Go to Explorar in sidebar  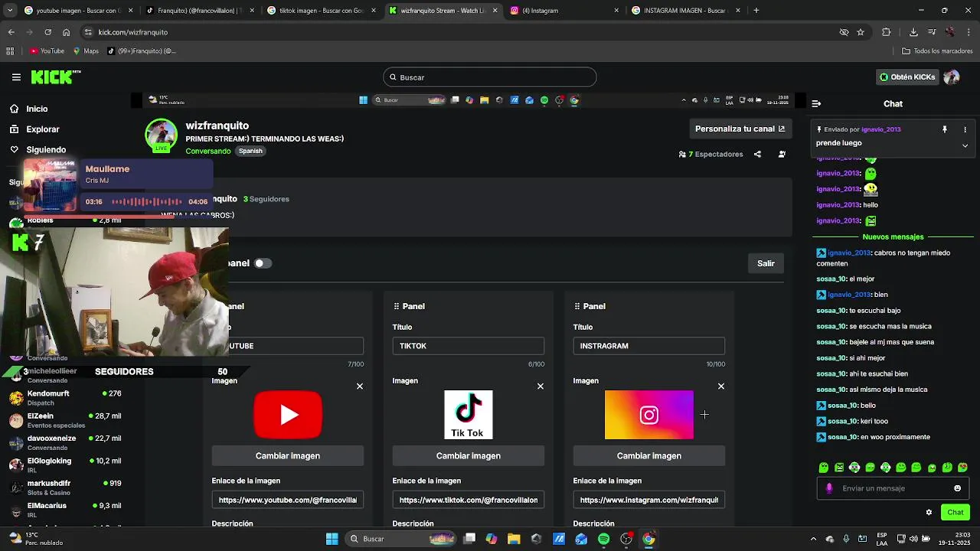click(42, 129)
